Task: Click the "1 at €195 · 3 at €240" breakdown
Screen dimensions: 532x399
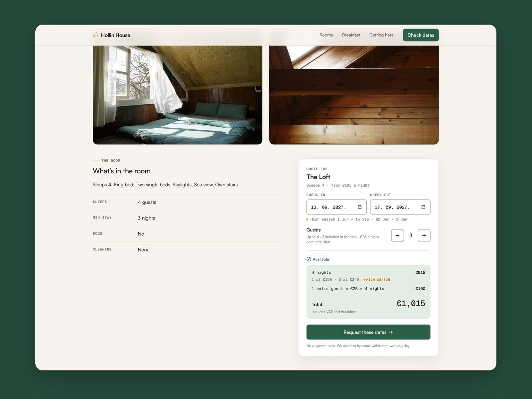Action: pos(335,280)
